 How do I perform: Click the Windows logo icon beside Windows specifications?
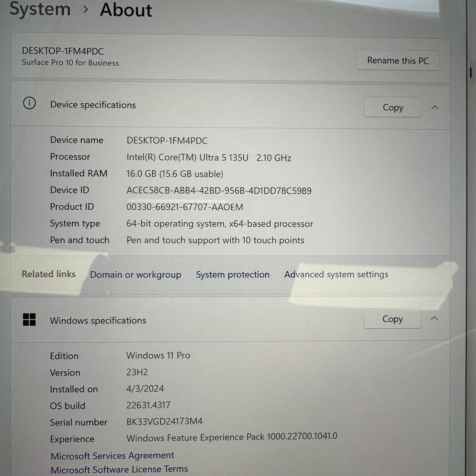[29, 320]
